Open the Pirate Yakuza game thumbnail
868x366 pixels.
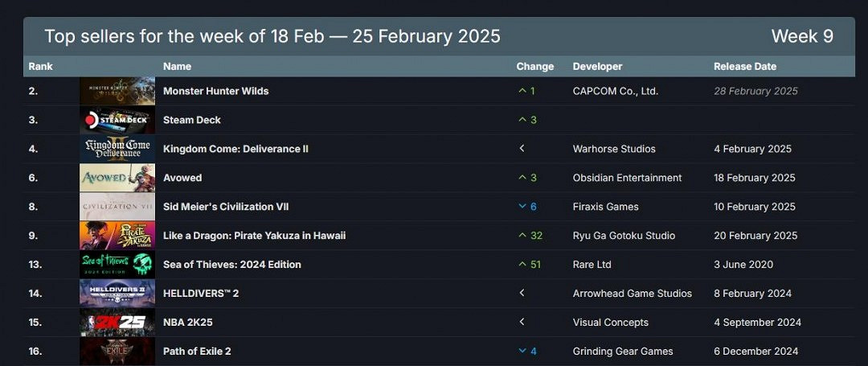pyautogui.click(x=117, y=236)
